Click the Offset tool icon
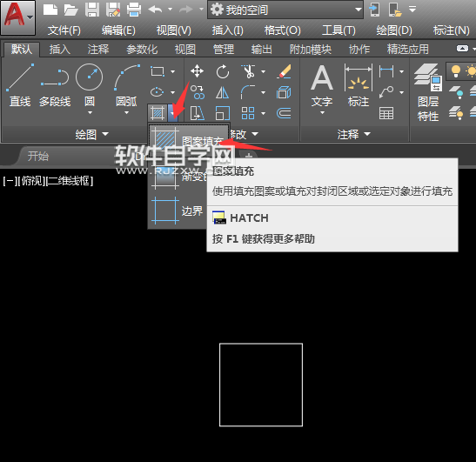The width and height of the screenshot is (476, 462). (285, 113)
